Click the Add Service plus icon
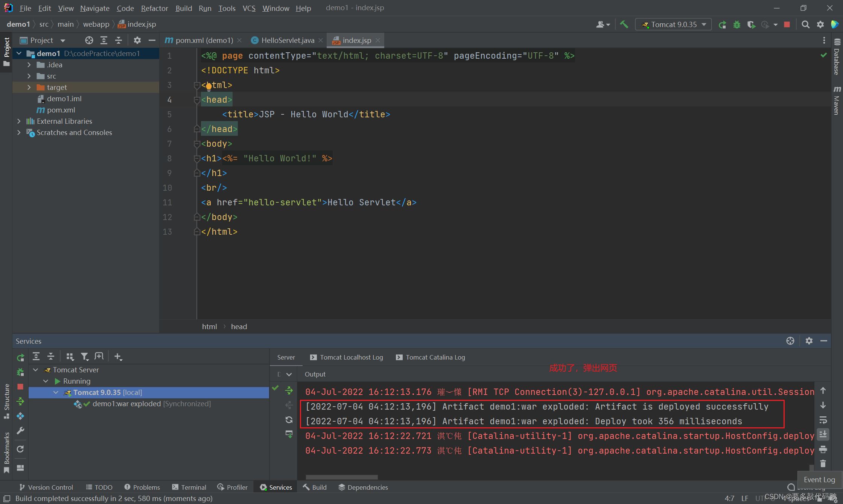Screen dimensions: 843x504 pos(118,357)
